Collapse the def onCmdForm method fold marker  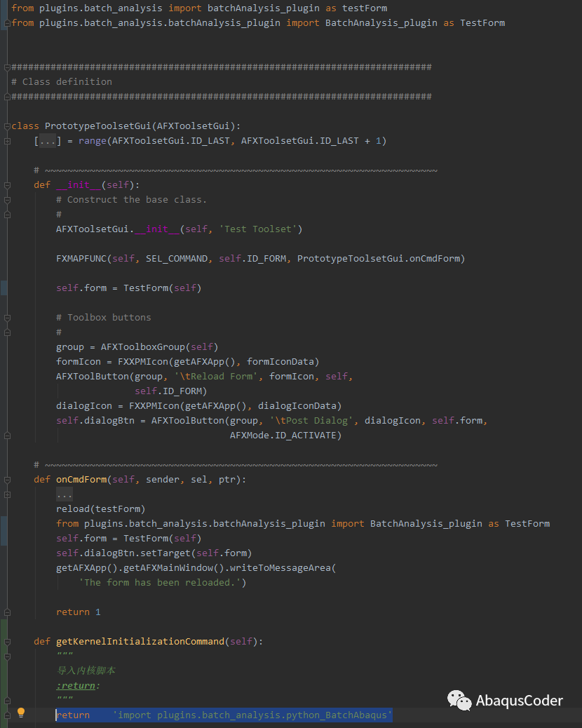click(7, 480)
